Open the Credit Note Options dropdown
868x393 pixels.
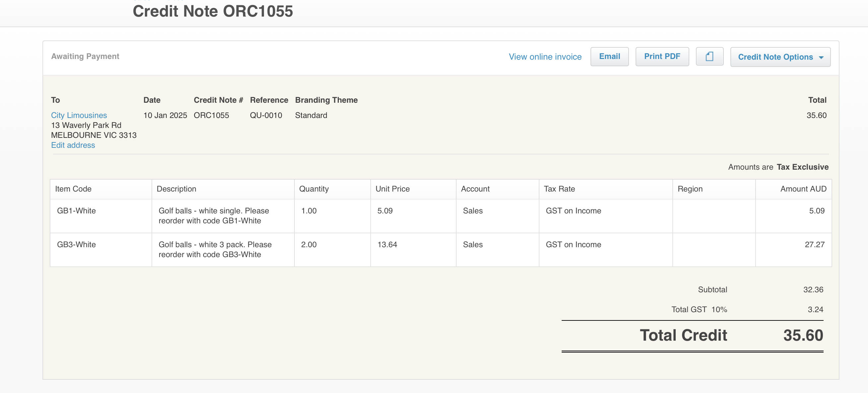(780, 57)
